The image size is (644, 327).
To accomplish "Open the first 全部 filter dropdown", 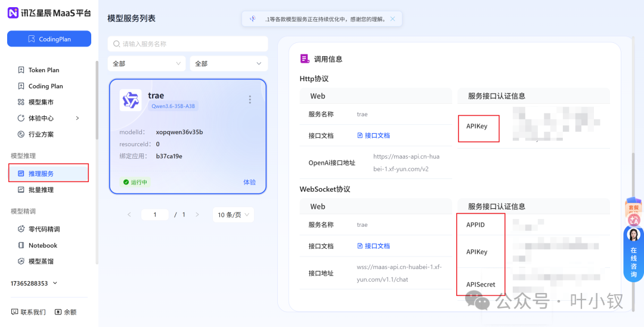I will pos(147,64).
